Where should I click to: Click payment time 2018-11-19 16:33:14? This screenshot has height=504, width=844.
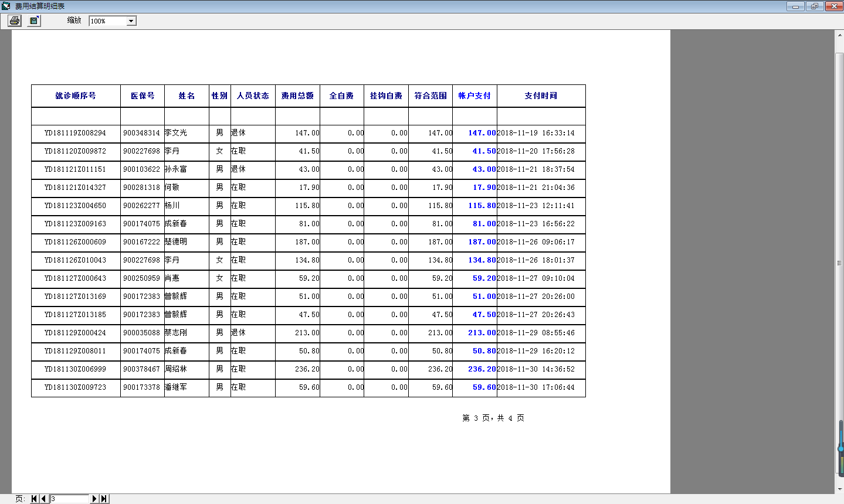[536, 133]
